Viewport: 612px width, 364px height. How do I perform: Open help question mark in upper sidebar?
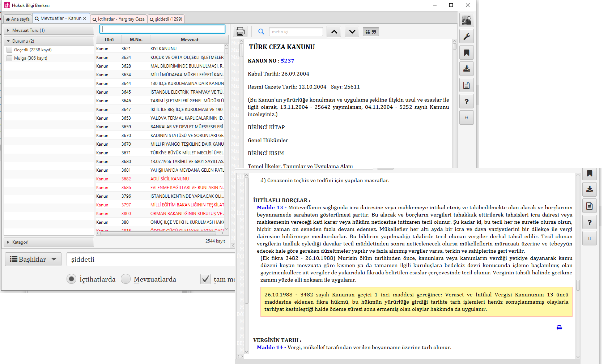point(467,102)
